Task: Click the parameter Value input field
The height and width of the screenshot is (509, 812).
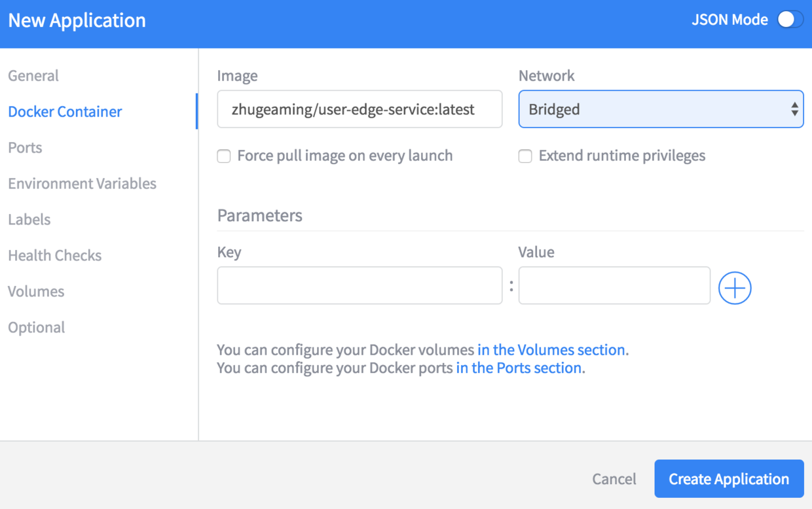Action: [x=614, y=285]
